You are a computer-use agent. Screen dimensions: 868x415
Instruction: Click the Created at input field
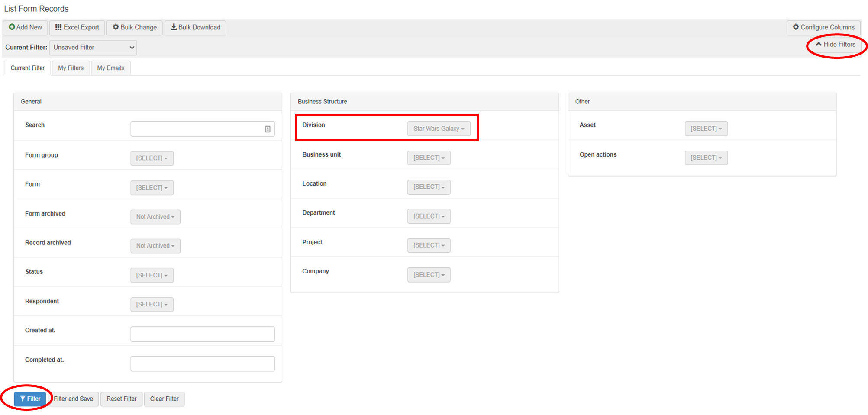pos(202,334)
